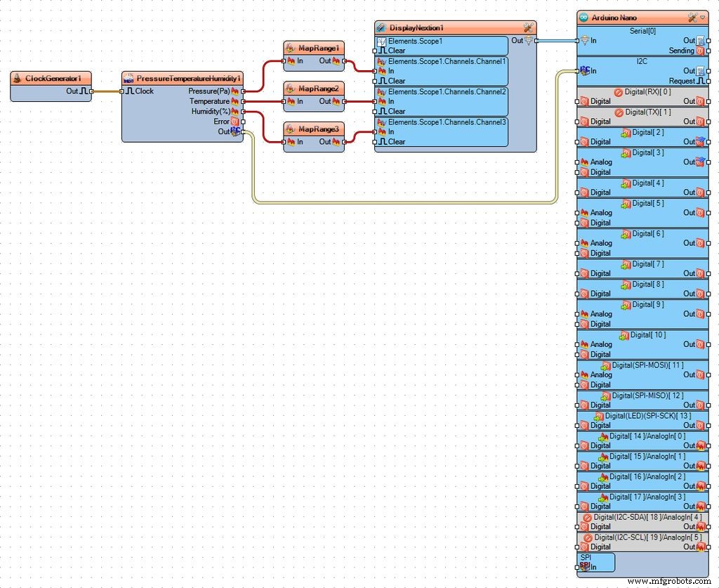This screenshot has width=719, height=588.
Task: Click the ClockGenerator1 component icon
Action: click(x=18, y=78)
